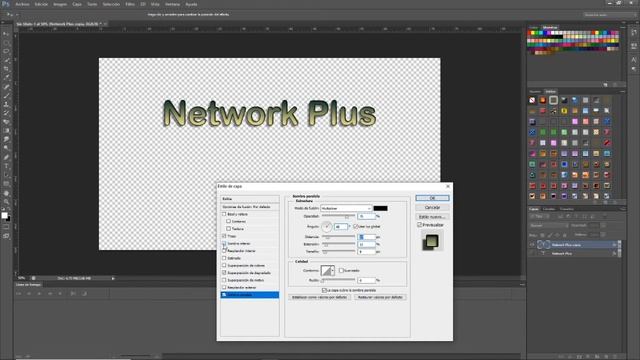The image size is (640, 360).
Task: Select the Eraser tool
Action: pyautogui.click(x=6, y=122)
